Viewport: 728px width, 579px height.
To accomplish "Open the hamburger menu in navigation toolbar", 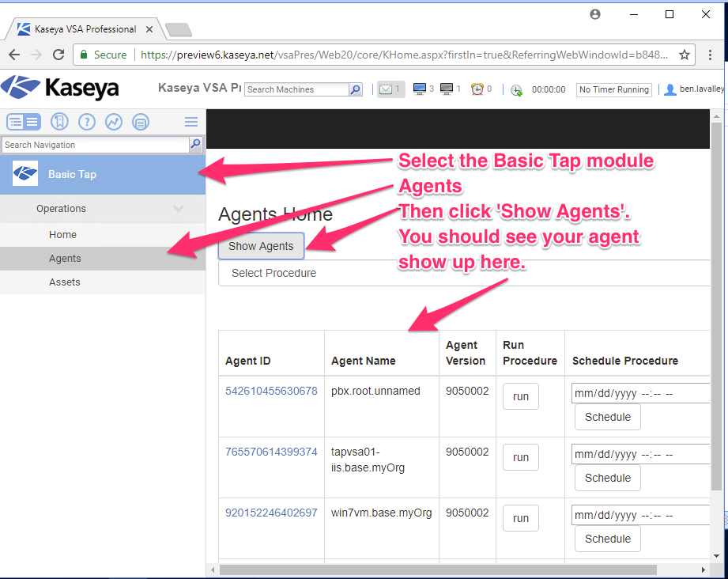I will (191, 122).
